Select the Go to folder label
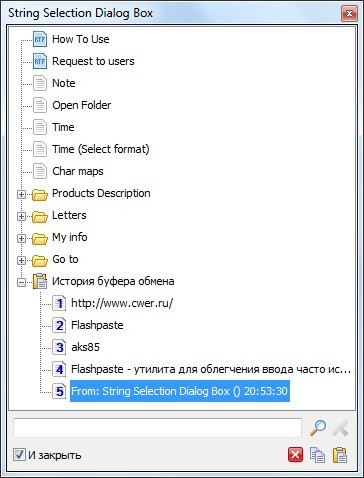 65,259
